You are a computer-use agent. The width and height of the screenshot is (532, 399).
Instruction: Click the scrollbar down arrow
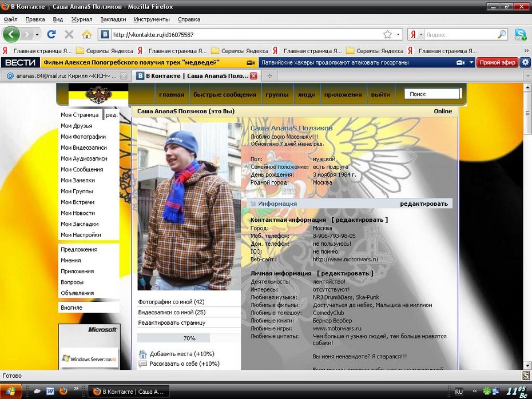[527, 366]
